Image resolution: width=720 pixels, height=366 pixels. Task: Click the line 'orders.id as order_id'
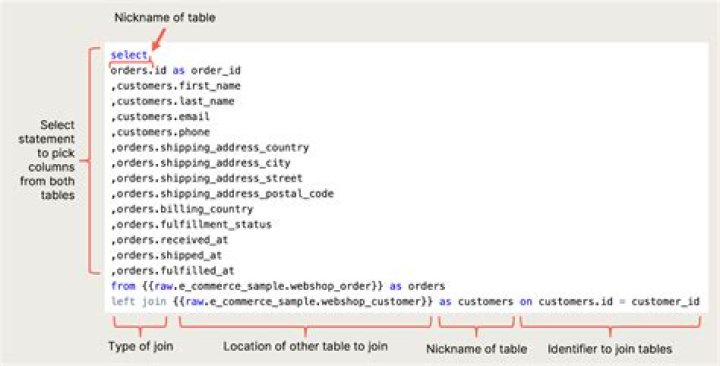tap(175, 71)
